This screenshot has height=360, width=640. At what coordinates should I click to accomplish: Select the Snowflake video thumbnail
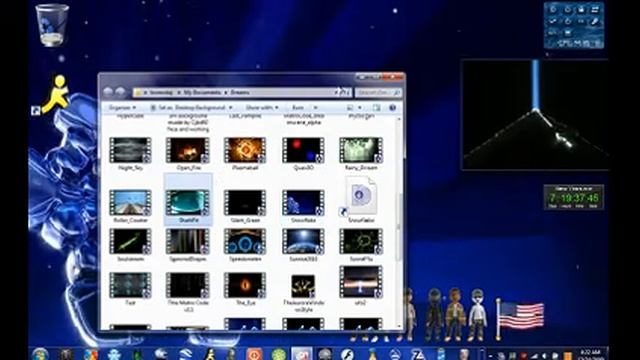pos(303,203)
